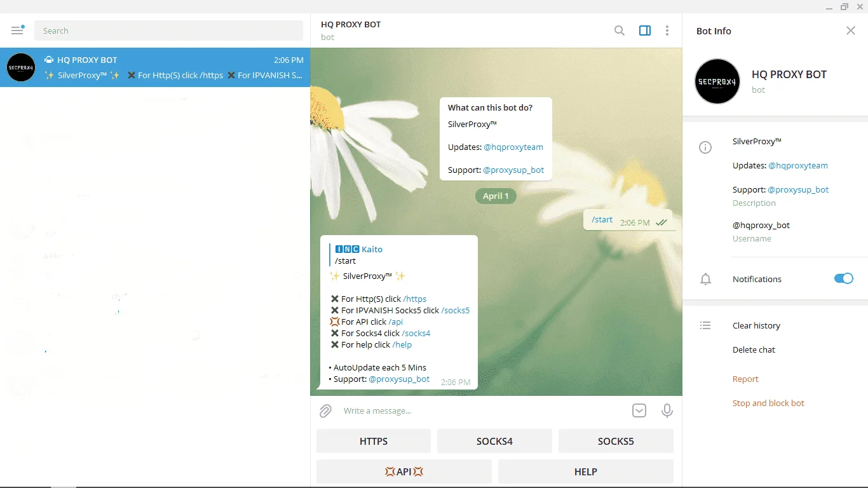Click the HELP bot button
This screenshot has width=868, height=488.
coord(586,471)
